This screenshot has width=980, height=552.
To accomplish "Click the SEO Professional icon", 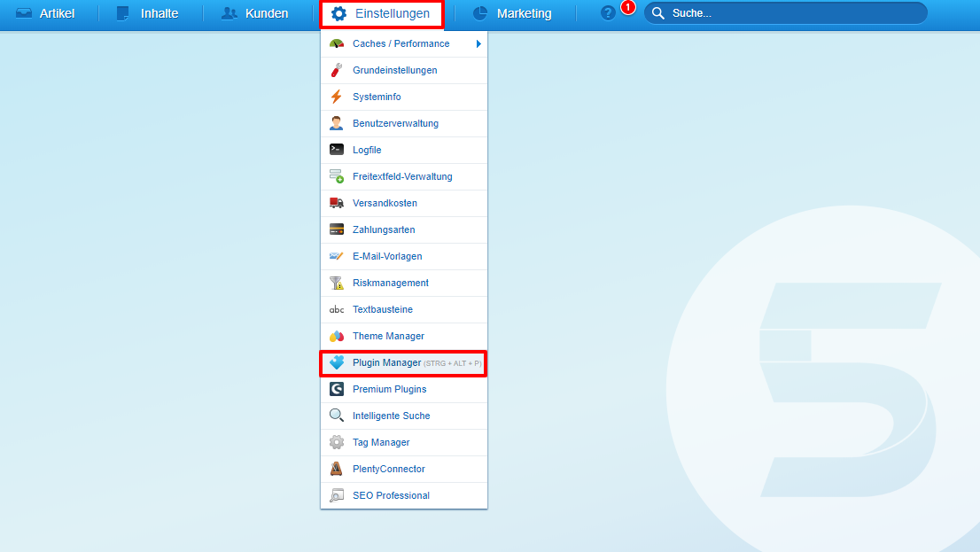I will (336, 495).
